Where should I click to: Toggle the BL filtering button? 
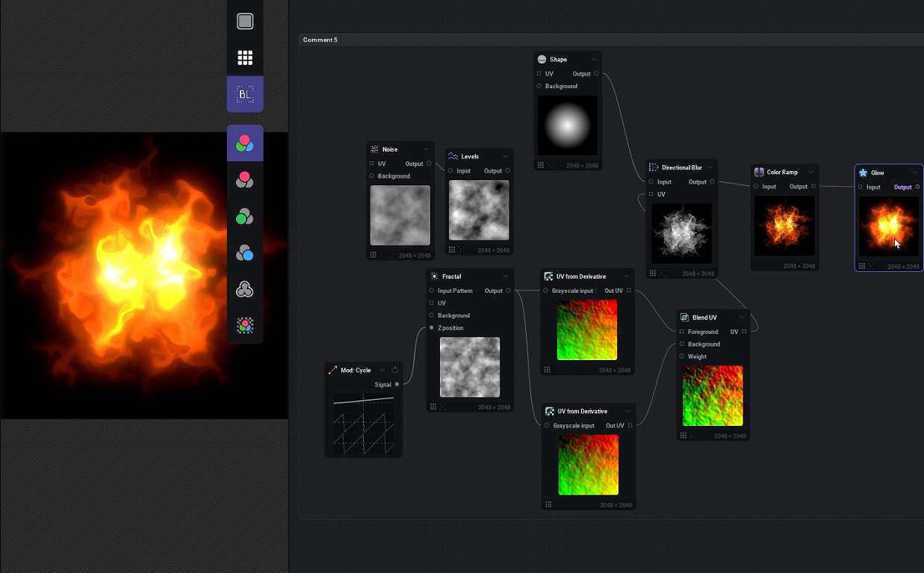[245, 94]
